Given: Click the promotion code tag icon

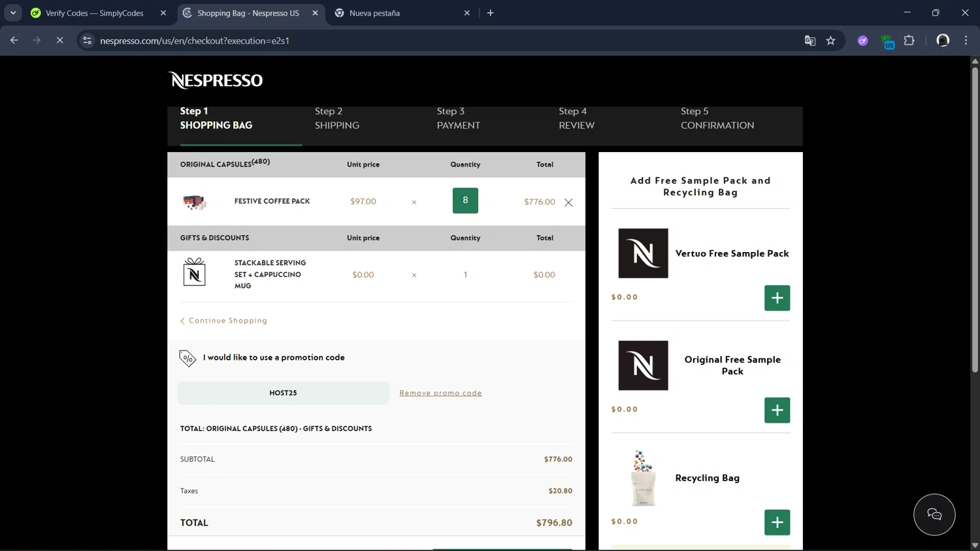Looking at the screenshot, I should tap(188, 358).
